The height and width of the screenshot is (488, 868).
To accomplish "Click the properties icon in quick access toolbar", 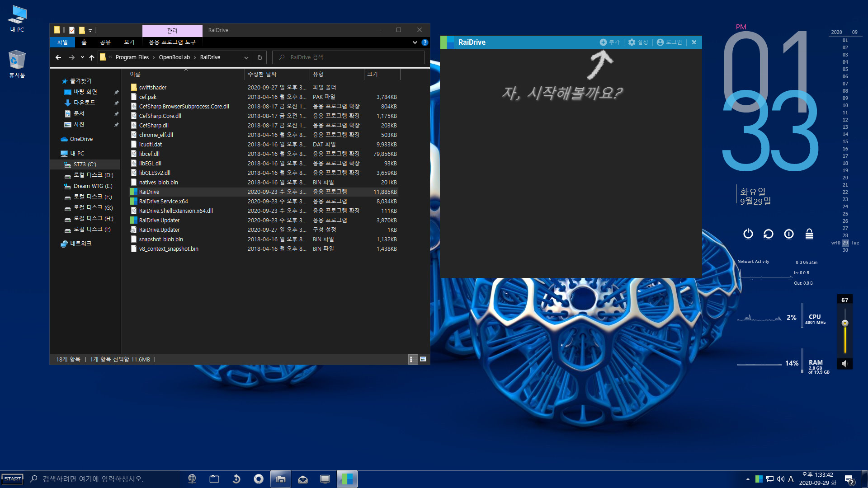I will [71, 30].
